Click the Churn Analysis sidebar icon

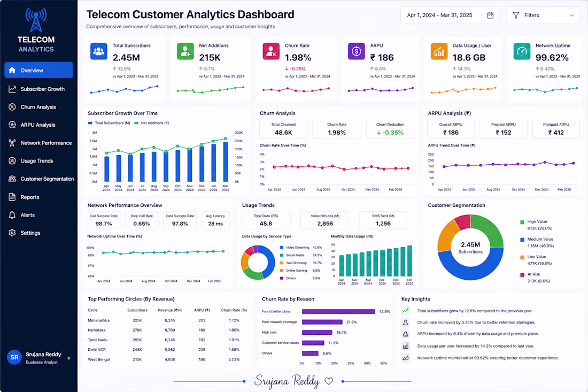click(12, 107)
